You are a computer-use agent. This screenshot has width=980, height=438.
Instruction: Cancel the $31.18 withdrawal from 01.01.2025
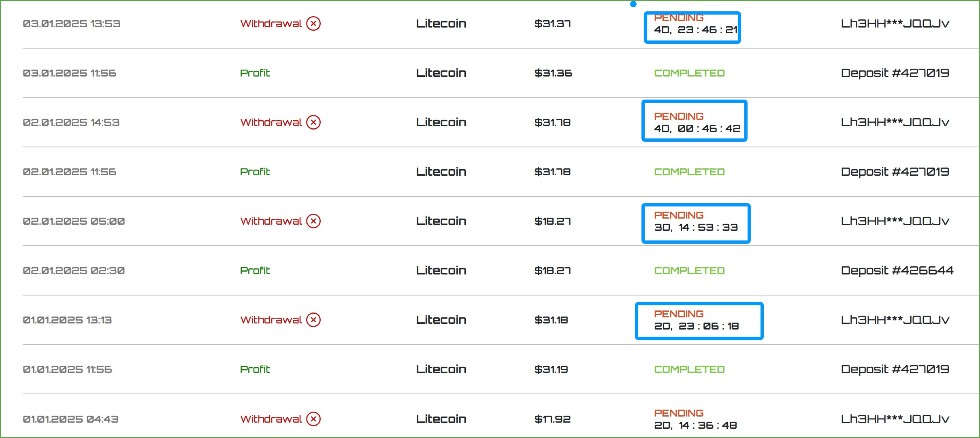(313, 320)
